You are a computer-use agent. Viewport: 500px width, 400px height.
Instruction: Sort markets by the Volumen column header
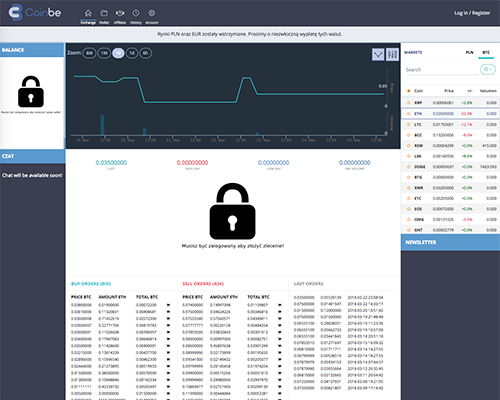click(x=488, y=91)
